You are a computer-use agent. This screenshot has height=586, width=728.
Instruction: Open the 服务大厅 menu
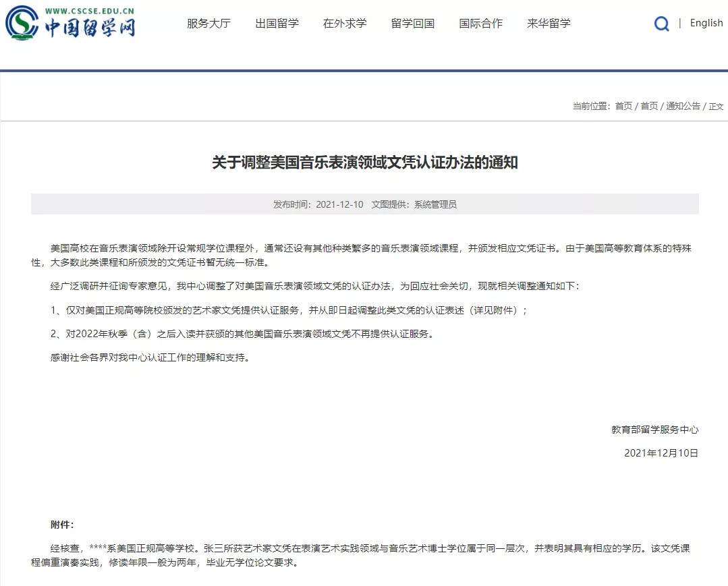pos(208,23)
